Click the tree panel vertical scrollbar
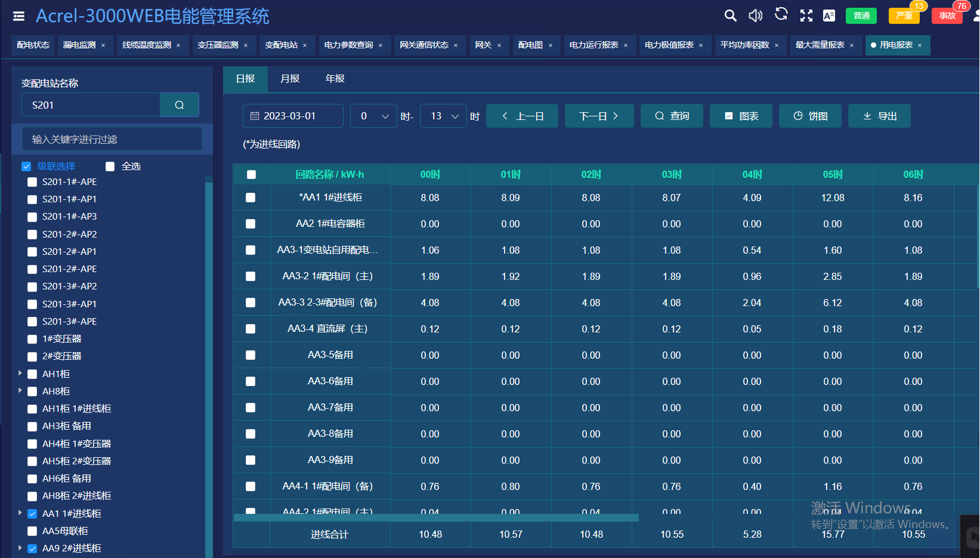980x558 pixels. 209,369
